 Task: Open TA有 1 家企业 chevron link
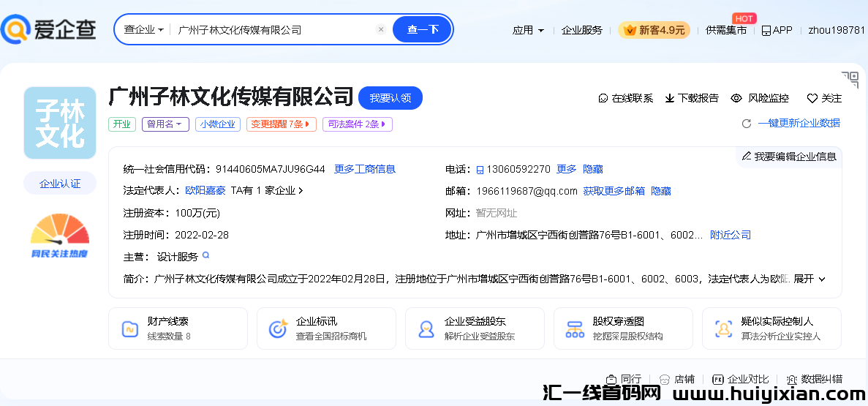[x=267, y=190]
